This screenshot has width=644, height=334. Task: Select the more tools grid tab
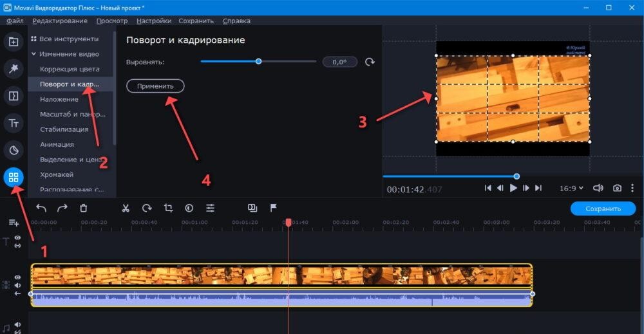14,177
